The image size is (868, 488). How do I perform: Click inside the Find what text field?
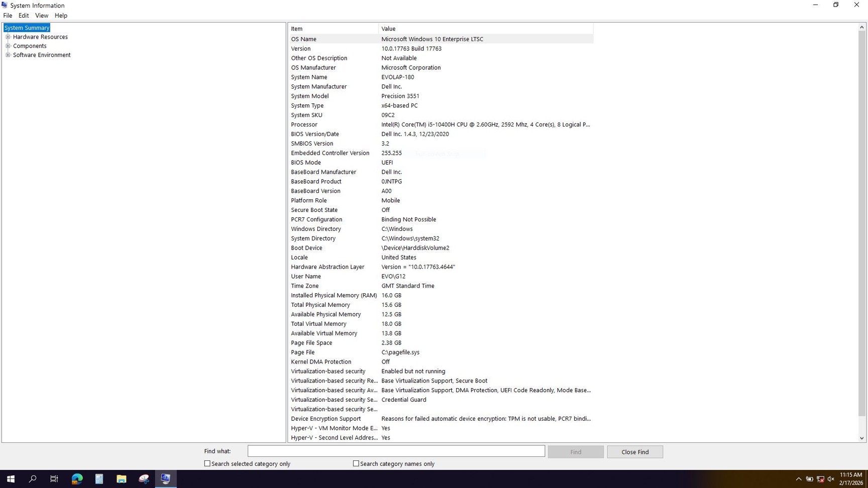396,451
